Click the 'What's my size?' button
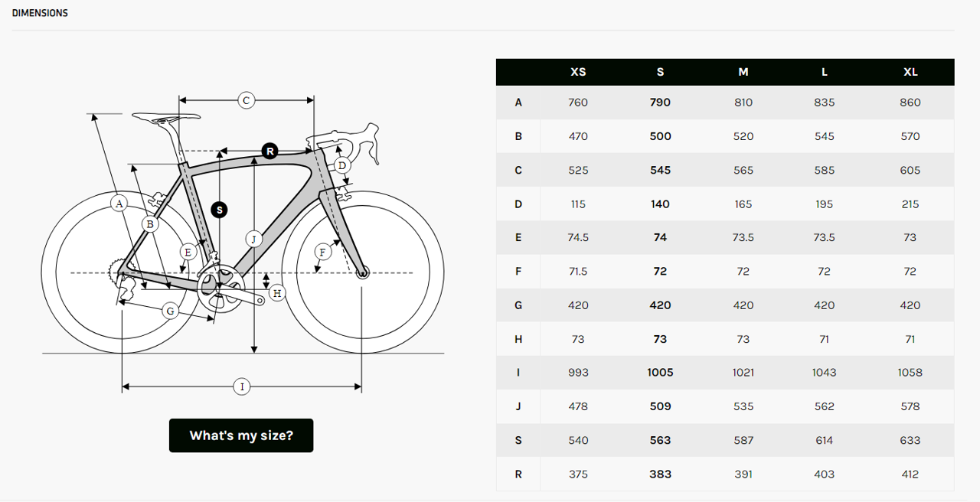This screenshot has width=980, height=502. click(241, 435)
